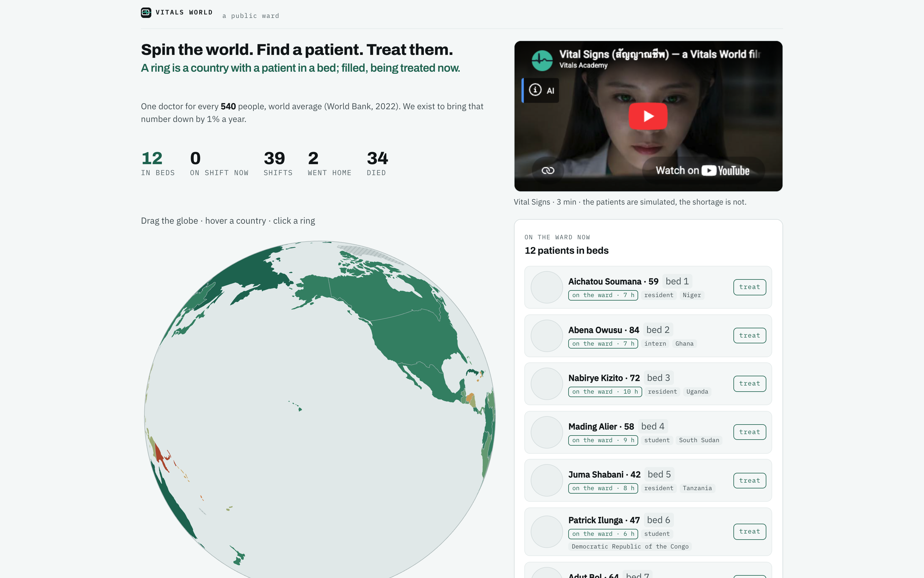Screen dimensions: 924x578
Task: Click Patrick Ilunga's avatar circle
Action: (x=547, y=531)
